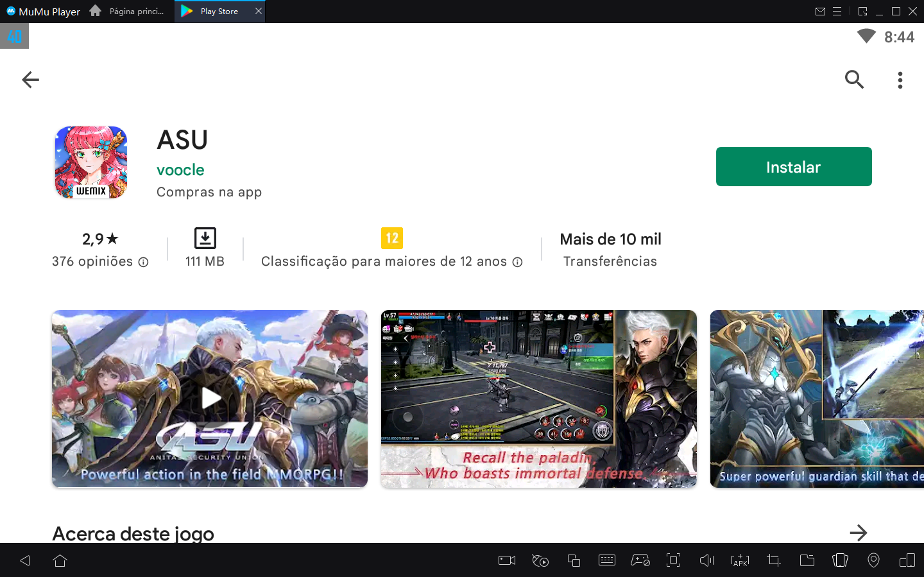Click the Compras na app label
924x577 pixels.
click(209, 192)
